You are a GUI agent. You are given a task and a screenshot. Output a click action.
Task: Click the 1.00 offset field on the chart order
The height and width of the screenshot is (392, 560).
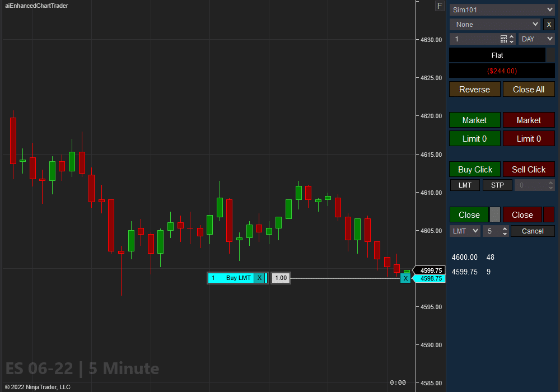pos(280,278)
